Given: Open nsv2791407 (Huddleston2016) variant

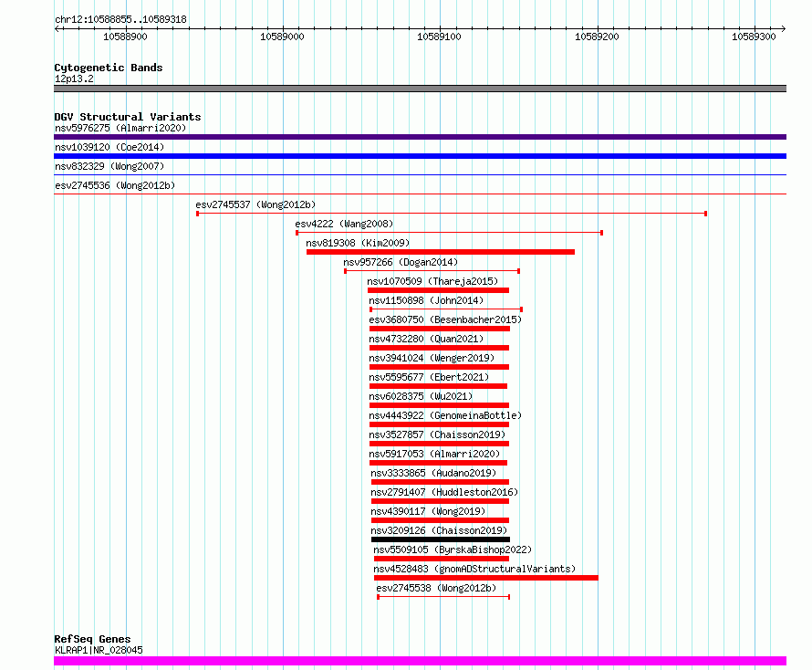Looking at the screenshot, I should (444, 492).
